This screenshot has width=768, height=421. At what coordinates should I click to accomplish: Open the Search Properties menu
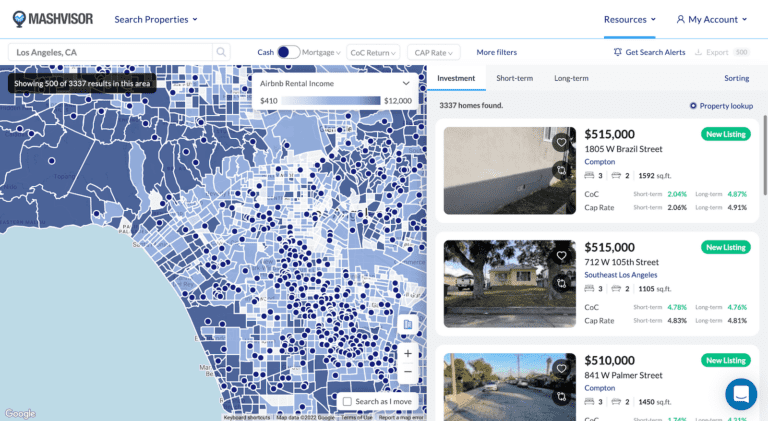pos(156,19)
